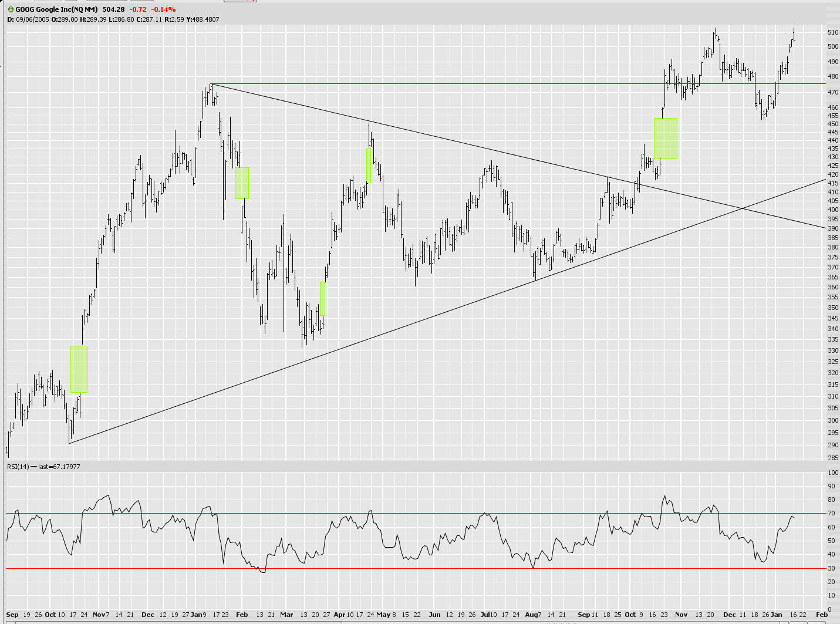
Task: Click the 100 label on the RSI axis
Action: click(833, 473)
